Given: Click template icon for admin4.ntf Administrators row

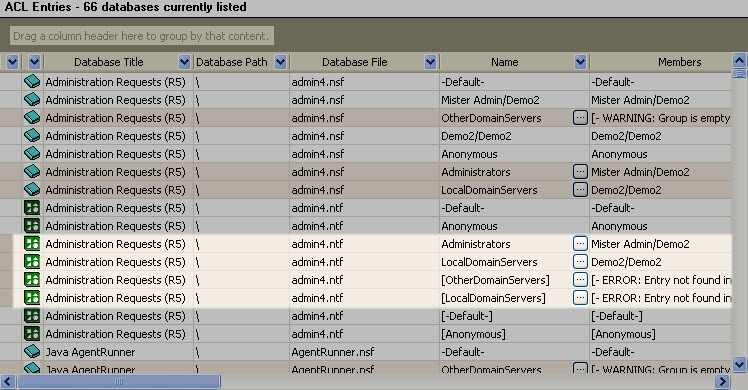Looking at the screenshot, I should (32, 244).
